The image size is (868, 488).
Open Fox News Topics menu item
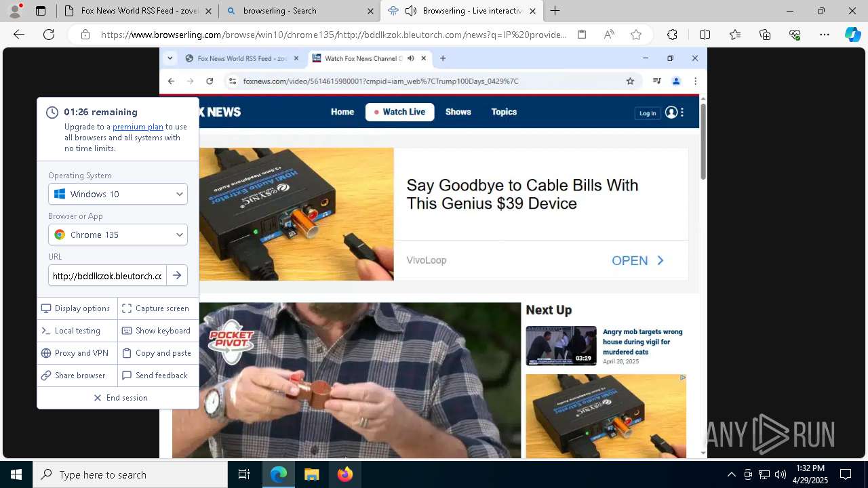504,112
